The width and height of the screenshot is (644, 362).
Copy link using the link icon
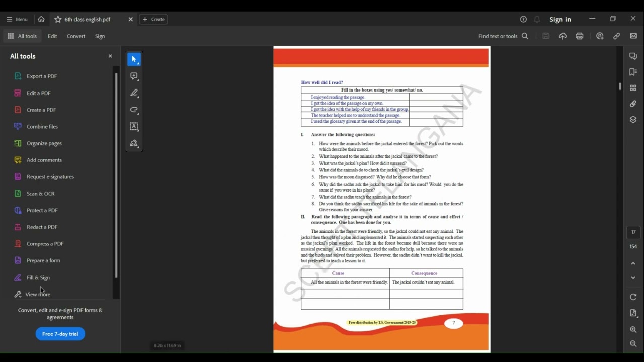pyautogui.click(x=616, y=36)
